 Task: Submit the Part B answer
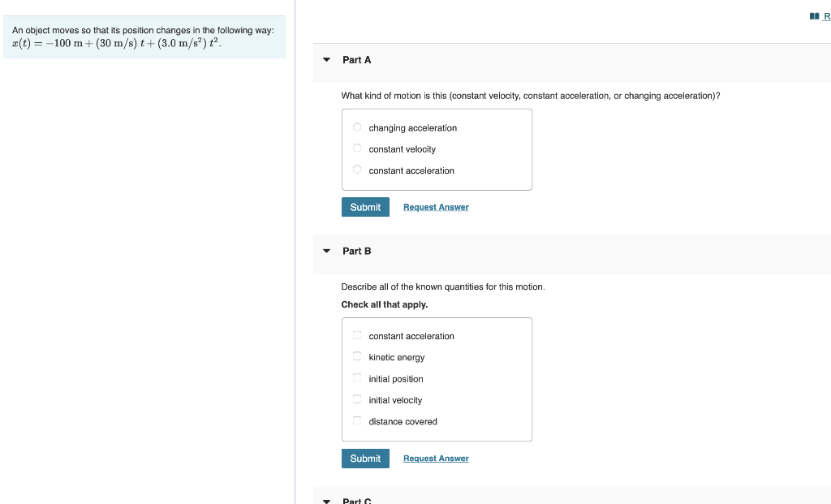click(x=365, y=459)
